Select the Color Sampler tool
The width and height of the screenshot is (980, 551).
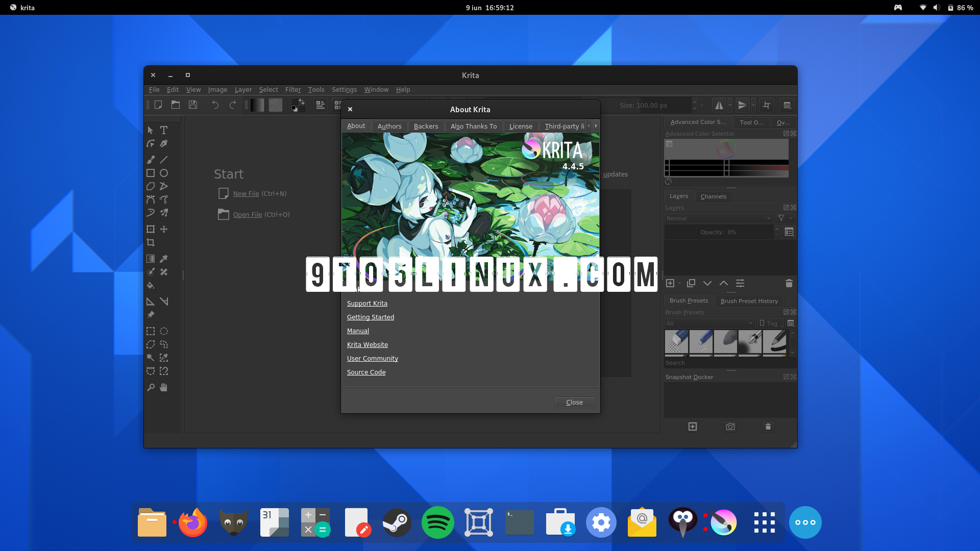pyautogui.click(x=164, y=259)
